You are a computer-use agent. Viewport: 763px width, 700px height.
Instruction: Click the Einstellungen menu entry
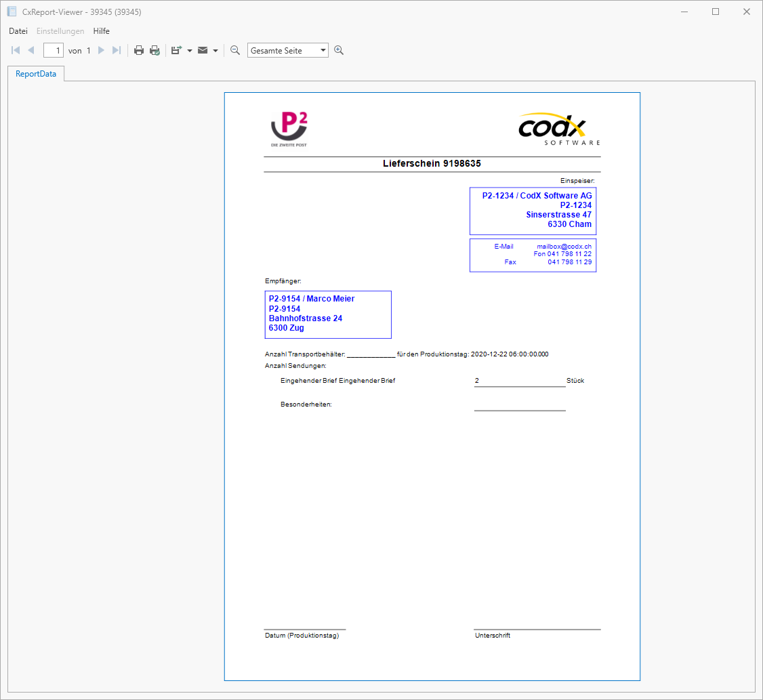point(60,30)
